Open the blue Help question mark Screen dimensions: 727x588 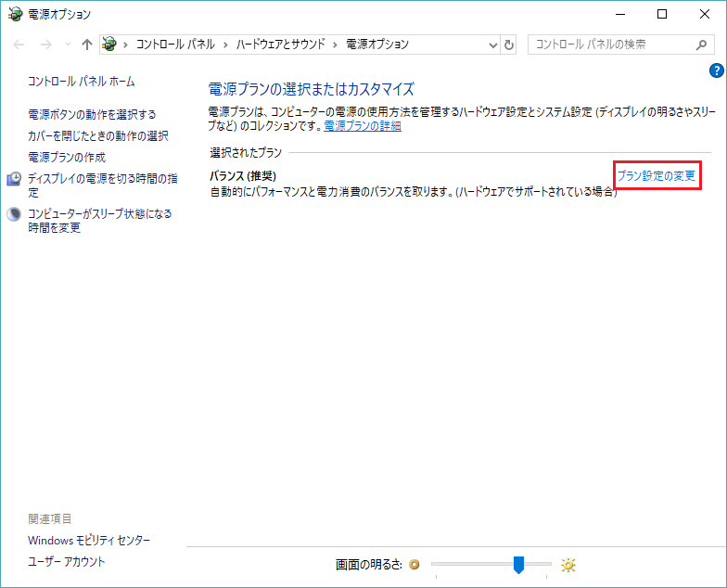pyautogui.click(x=715, y=70)
